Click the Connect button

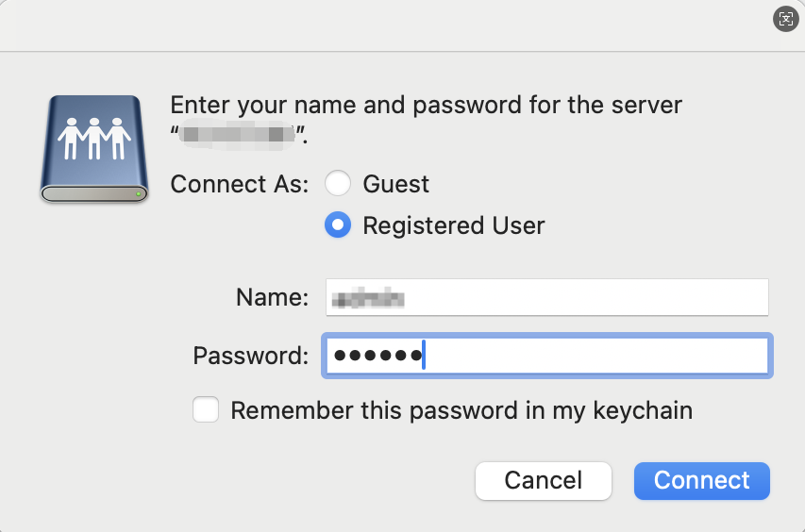click(x=701, y=480)
